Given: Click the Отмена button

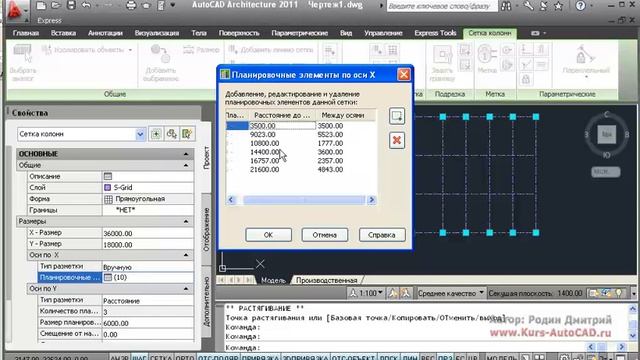Looking at the screenshot, I should click(324, 235).
